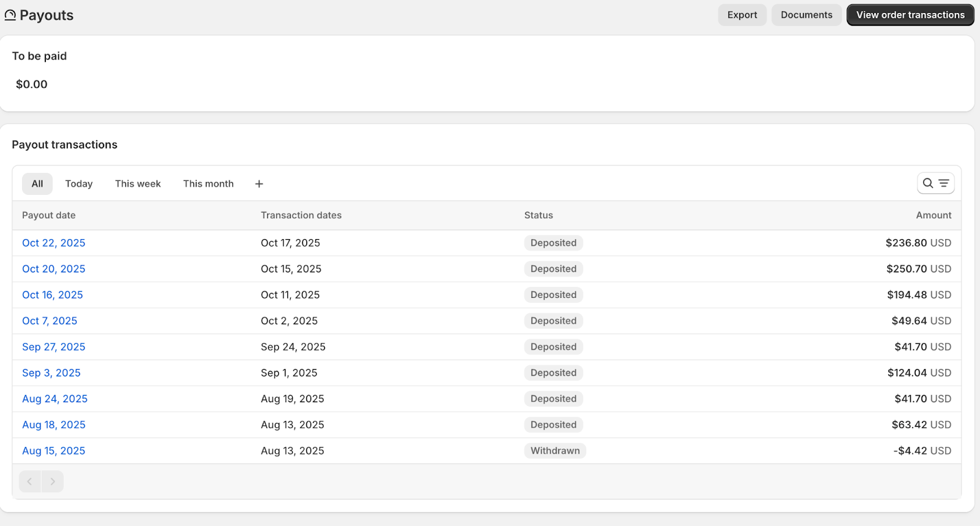Select the All tab
This screenshot has height=526, width=980.
point(37,184)
